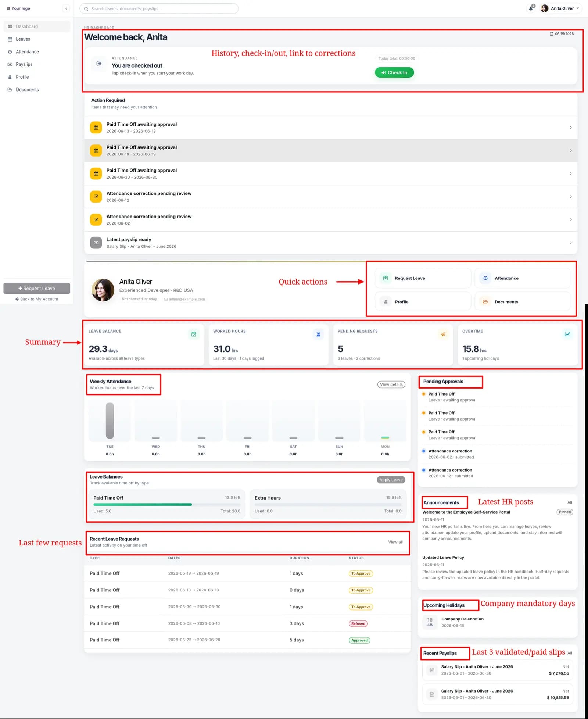Image resolution: width=588 pixels, height=719 pixels.
Task: Click Documents quick action card
Action: point(523,302)
